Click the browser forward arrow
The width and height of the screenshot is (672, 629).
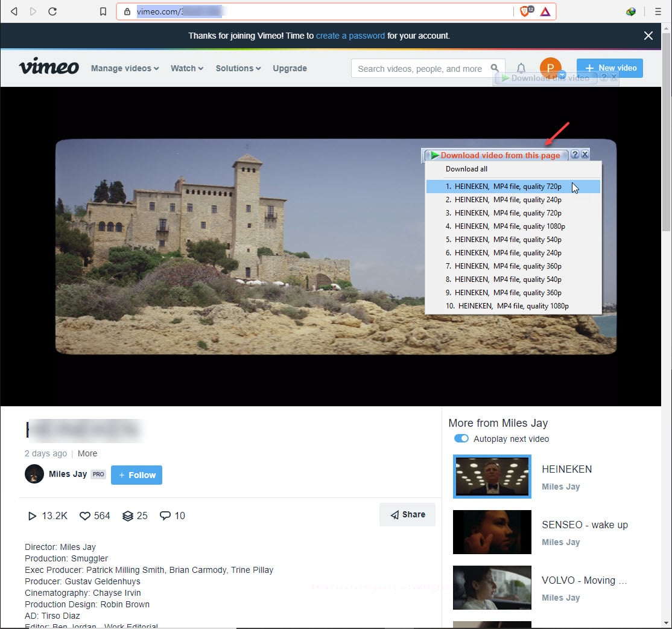pyautogui.click(x=33, y=11)
